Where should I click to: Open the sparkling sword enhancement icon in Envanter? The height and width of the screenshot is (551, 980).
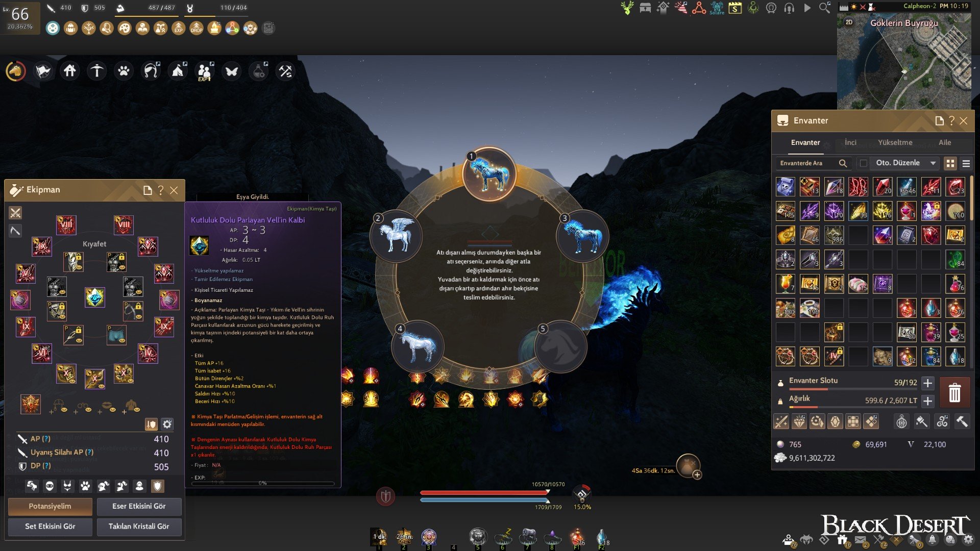point(781,421)
